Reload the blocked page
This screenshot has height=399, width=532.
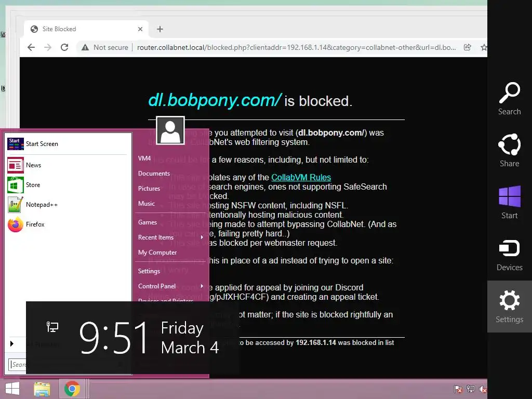point(64,47)
